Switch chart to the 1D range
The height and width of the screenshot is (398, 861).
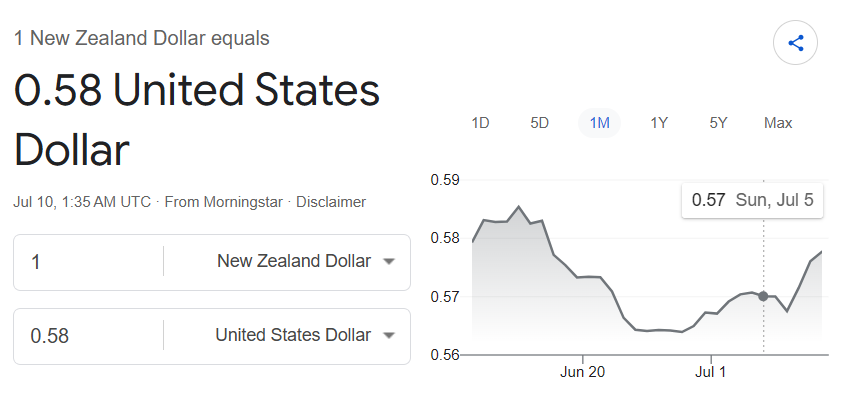tap(480, 123)
